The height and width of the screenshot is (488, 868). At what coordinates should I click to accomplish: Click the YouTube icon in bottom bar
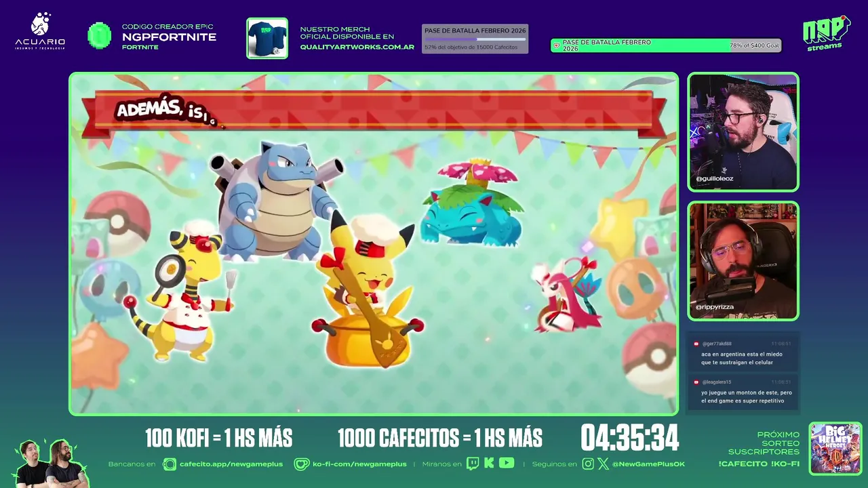pyautogui.click(x=507, y=464)
